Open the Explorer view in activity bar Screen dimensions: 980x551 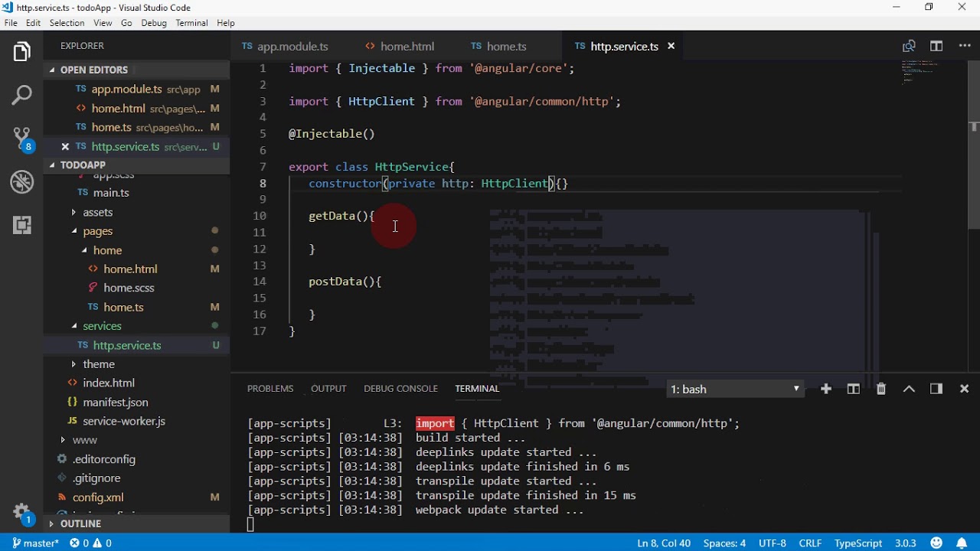[22, 52]
